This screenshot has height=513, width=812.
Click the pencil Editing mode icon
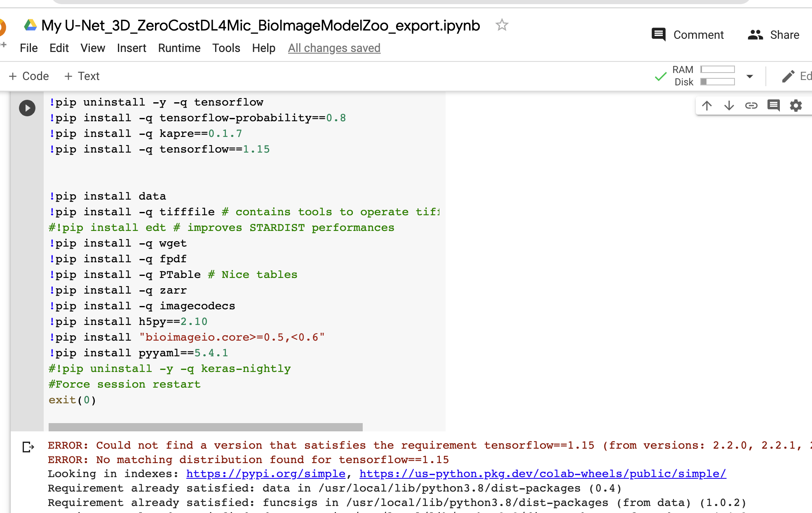coord(788,76)
